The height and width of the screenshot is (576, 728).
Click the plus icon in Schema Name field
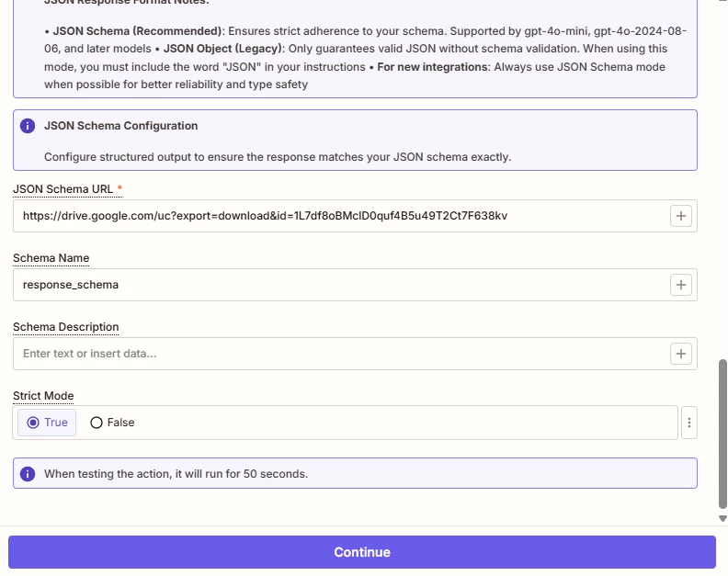[680, 285]
